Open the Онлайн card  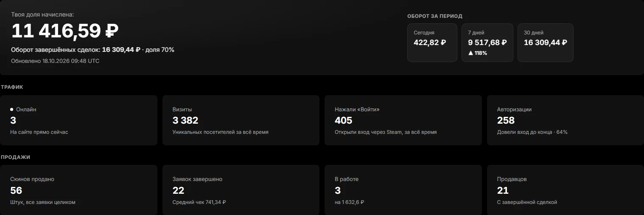click(x=78, y=120)
